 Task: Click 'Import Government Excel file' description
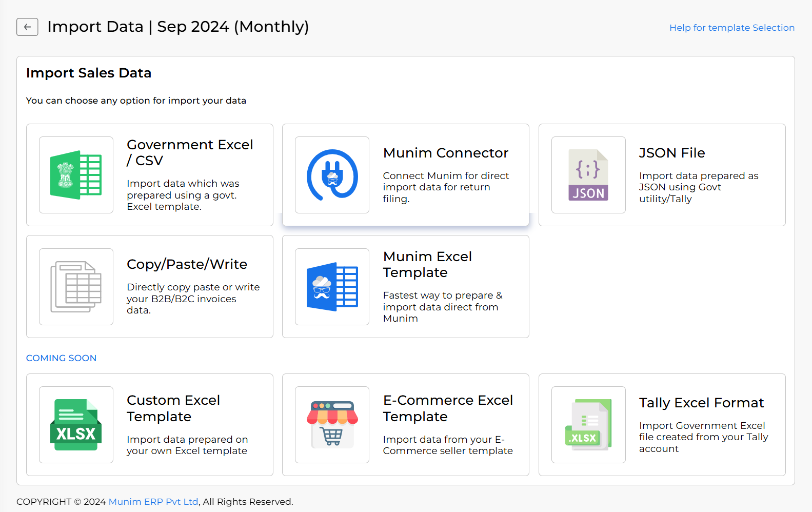point(703,437)
